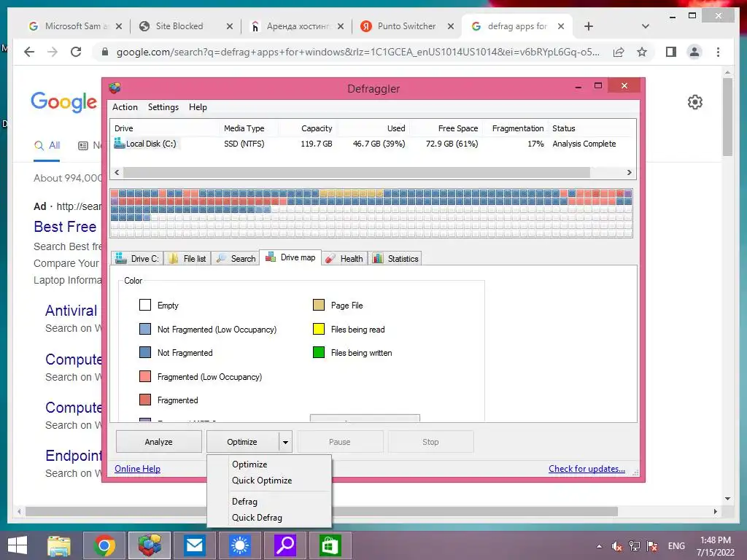Click the Free Space column header
This screenshot has height=560, width=747.
(446, 128)
